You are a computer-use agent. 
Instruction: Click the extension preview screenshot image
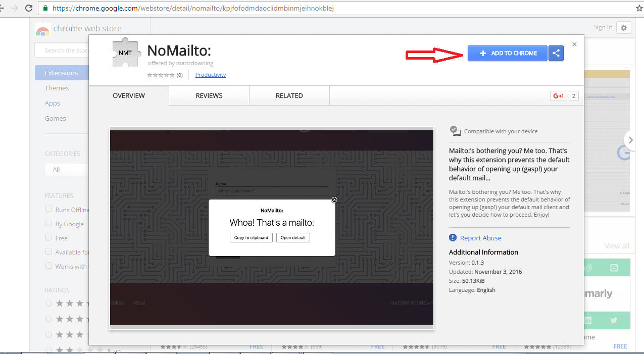tap(272, 228)
